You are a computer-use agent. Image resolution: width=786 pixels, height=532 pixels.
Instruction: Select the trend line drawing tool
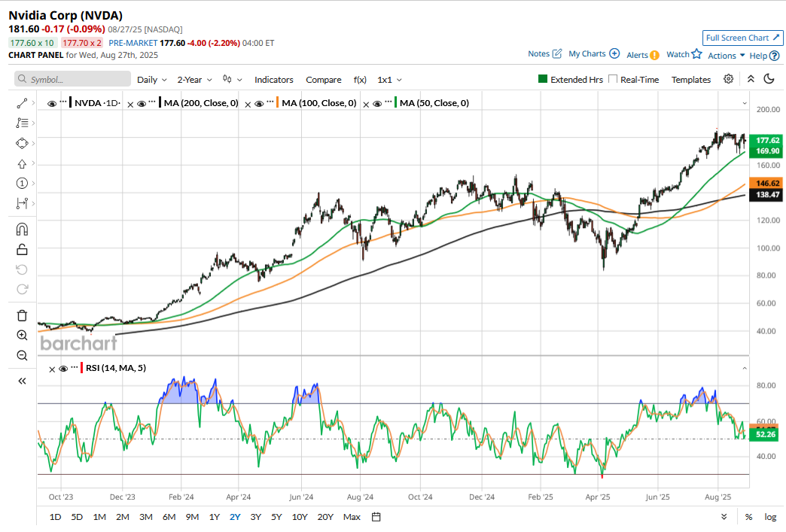(x=22, y=103)
